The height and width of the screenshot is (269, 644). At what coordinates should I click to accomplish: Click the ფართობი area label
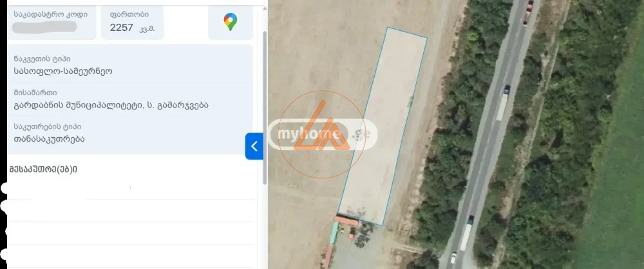[129, 14]
